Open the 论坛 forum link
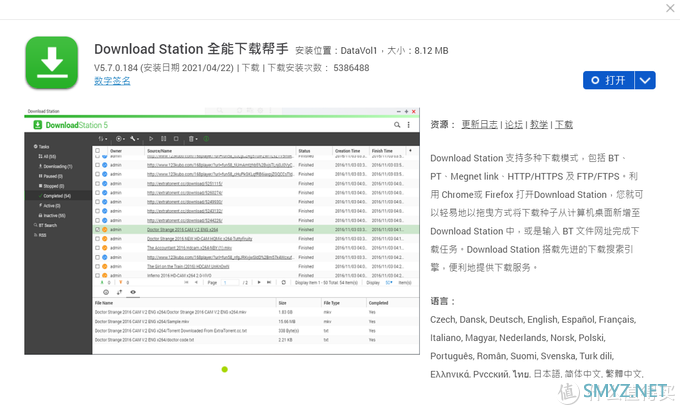 [513, 125]
